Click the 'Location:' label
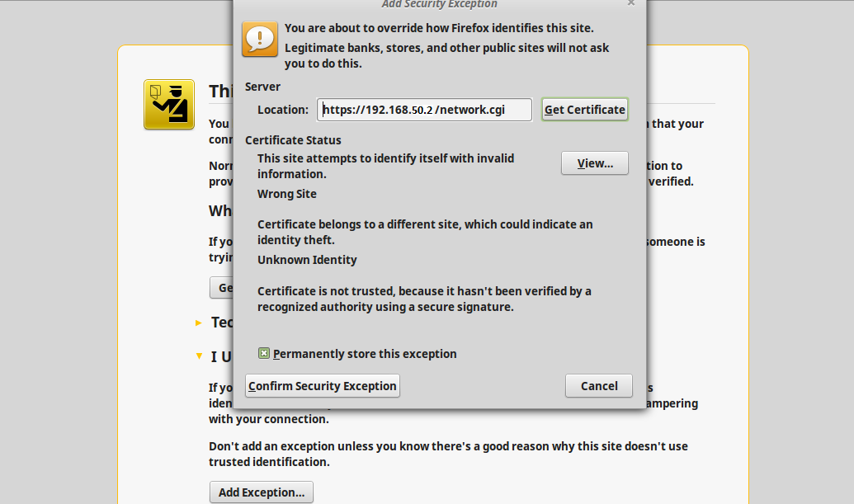This screenshot has height=504, width=854. [x=283, y=110]
